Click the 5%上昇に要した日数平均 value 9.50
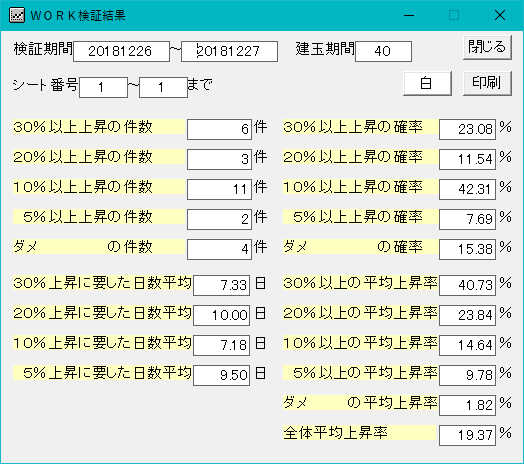524x464 pixels. pos(221,375)
